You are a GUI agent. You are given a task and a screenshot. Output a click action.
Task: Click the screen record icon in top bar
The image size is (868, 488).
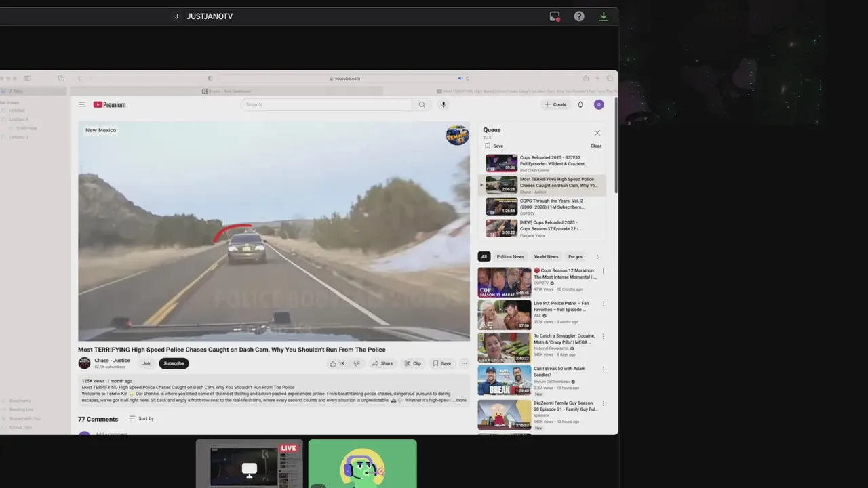pyautogui.click(x=555, y=16)
